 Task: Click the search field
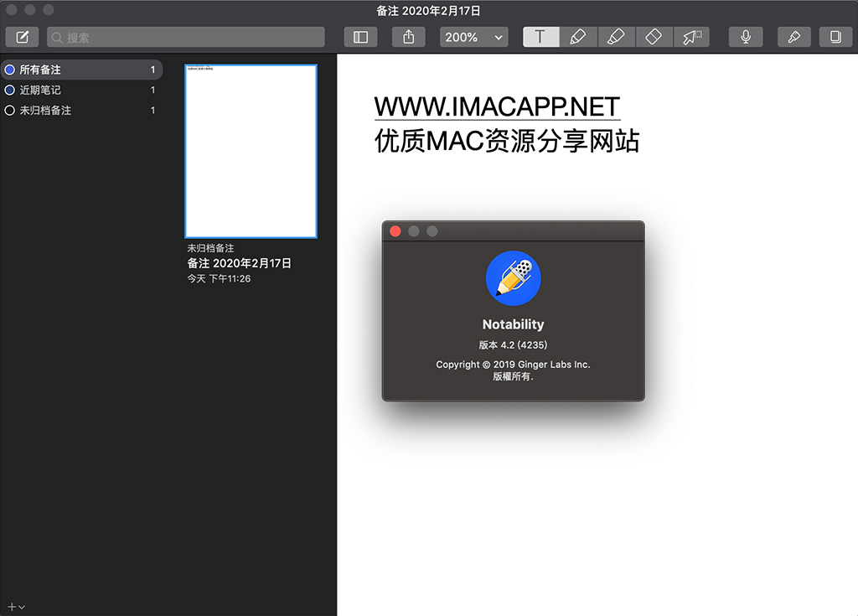tap(185, 37)
